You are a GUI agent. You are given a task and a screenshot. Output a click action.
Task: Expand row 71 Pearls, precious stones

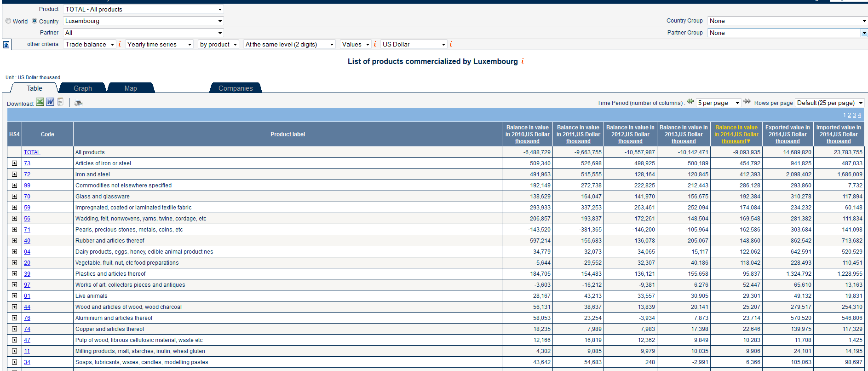14,230
